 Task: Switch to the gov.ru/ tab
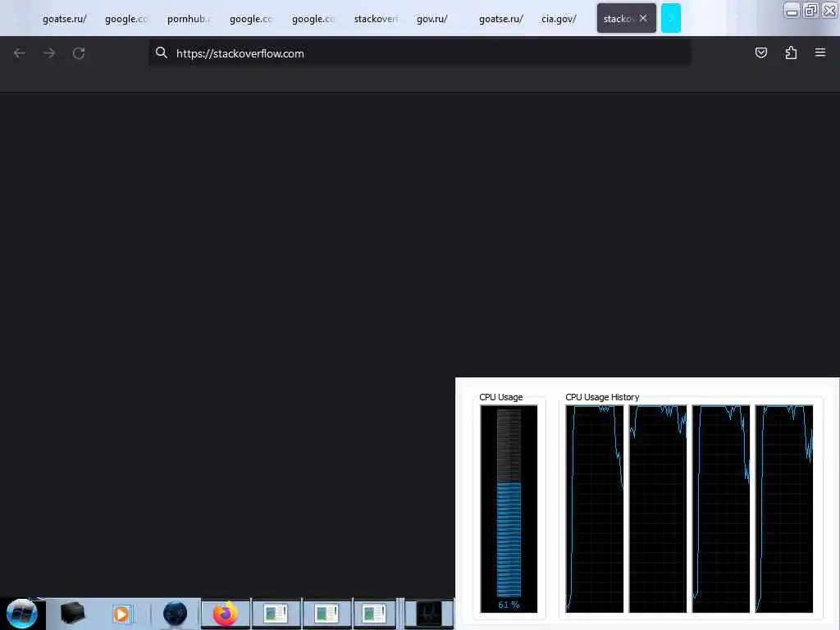click(431, 19)
